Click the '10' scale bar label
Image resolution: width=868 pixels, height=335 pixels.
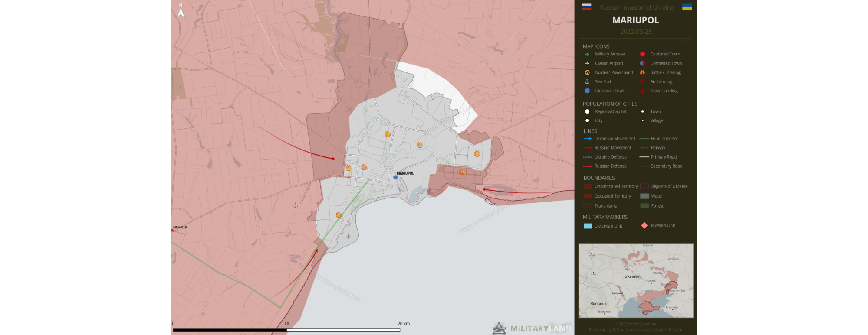click(x=286, y=324)
